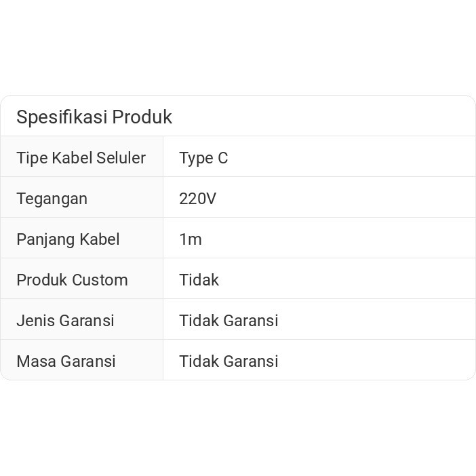Viewport: 476px width, 476px height.
Task: Click the word "Spesifikasi" in the card title
Action: [x=62, y=117]
